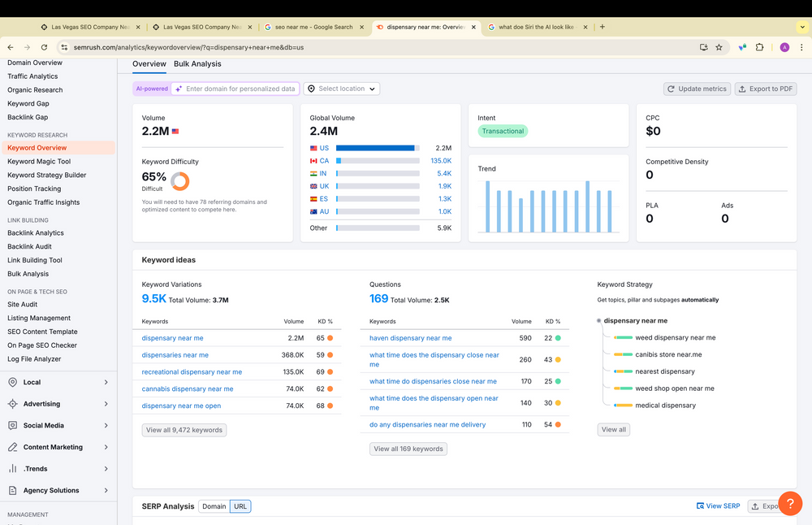
Task: Open Position Tracking in sidebar
Action: pos(34,189)
